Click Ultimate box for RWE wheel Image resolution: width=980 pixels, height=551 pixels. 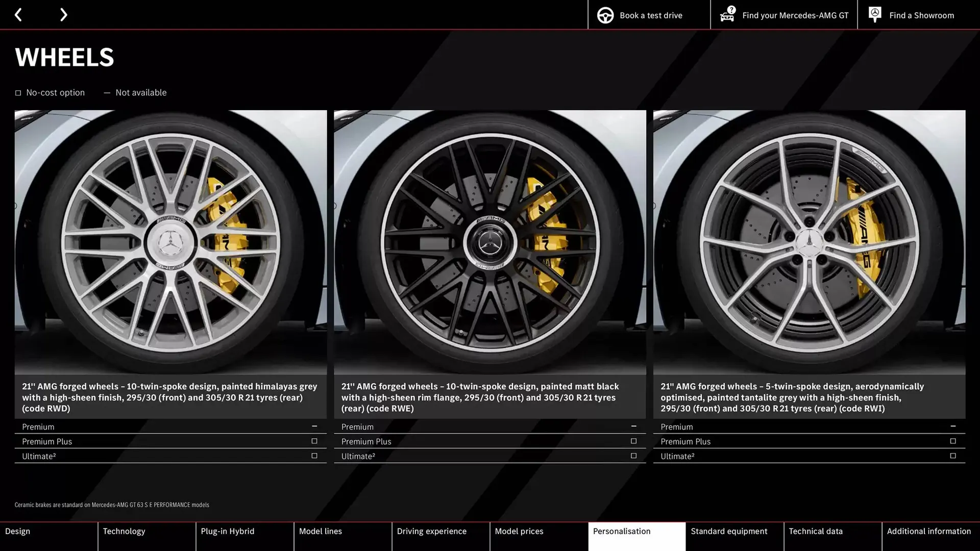click(x=633, y=456)
